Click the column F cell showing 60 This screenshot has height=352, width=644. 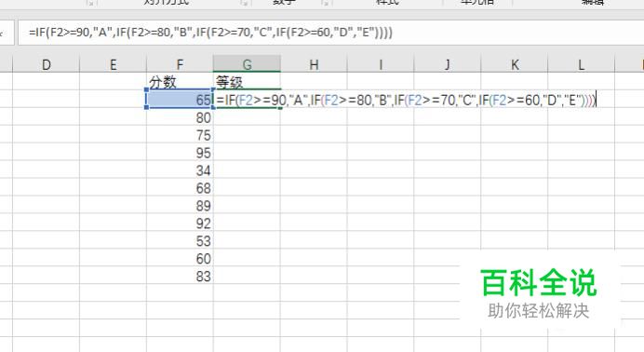click(x=180, y=258)
